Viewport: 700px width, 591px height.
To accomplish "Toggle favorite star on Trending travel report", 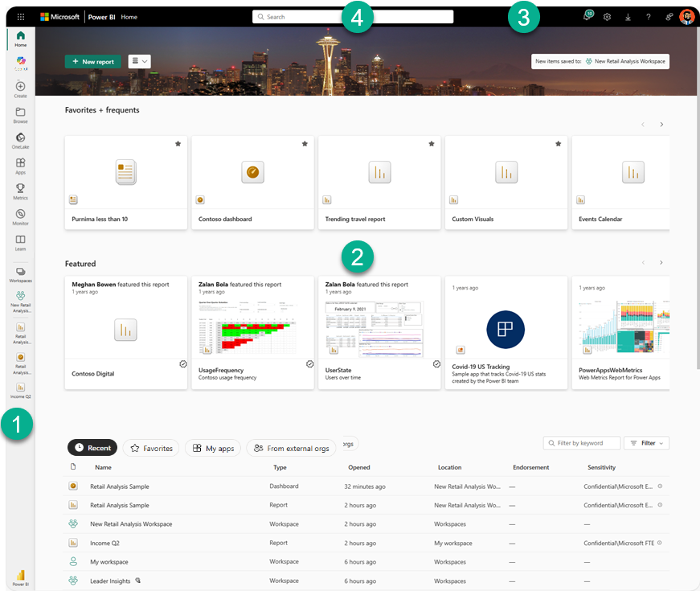I will pos(432,144).
